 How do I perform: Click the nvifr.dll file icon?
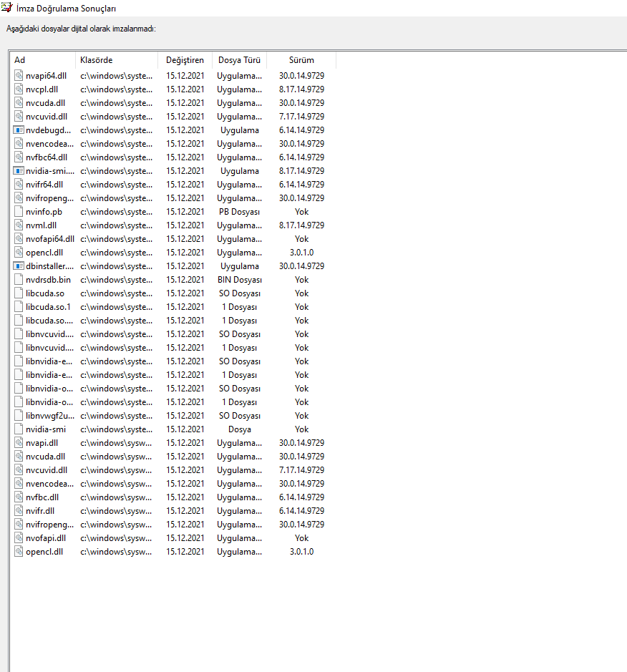[19, 511]
